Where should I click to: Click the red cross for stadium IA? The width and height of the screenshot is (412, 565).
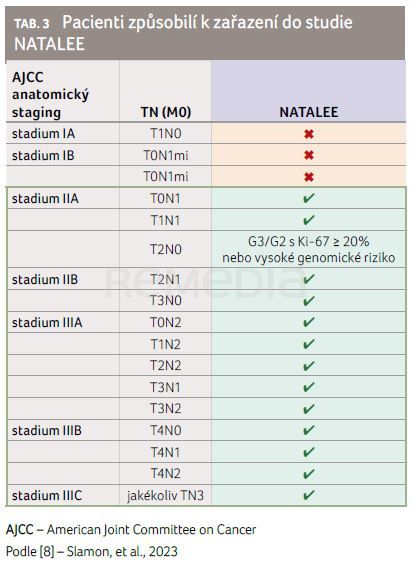point(309,134)
